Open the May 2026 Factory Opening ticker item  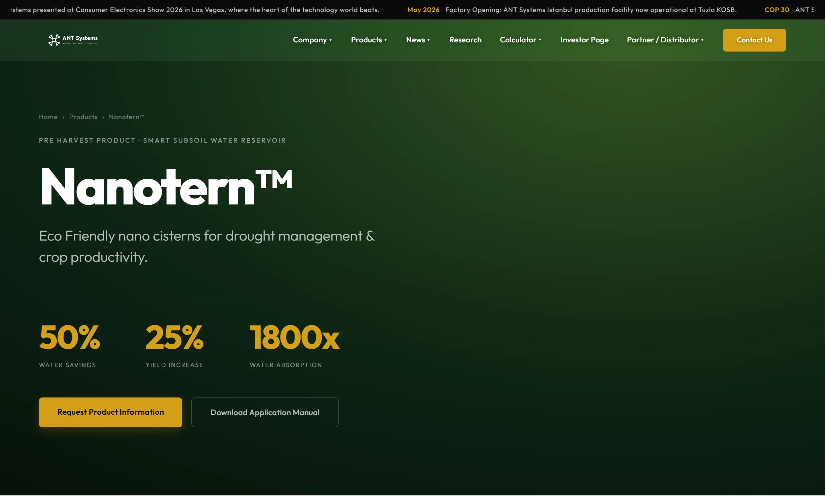[572, 10]
